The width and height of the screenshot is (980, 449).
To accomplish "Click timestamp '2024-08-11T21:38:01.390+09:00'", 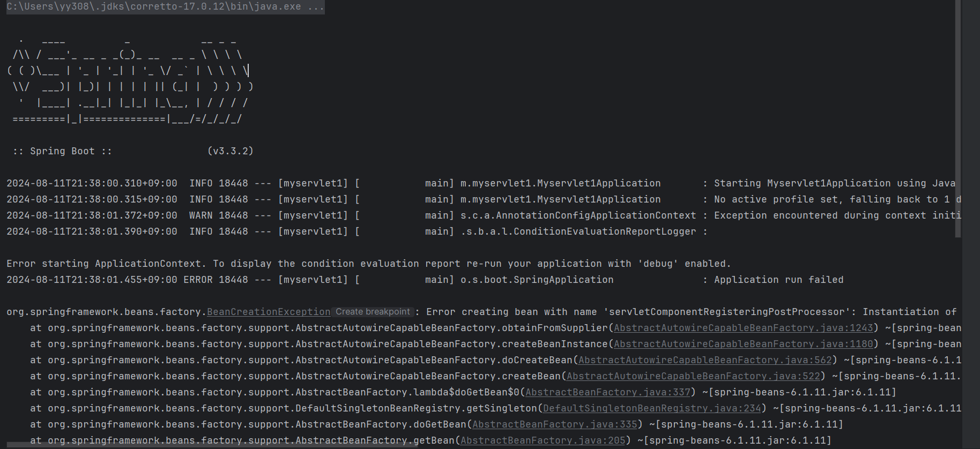I will pyautogui.click(x=92, y=231).
